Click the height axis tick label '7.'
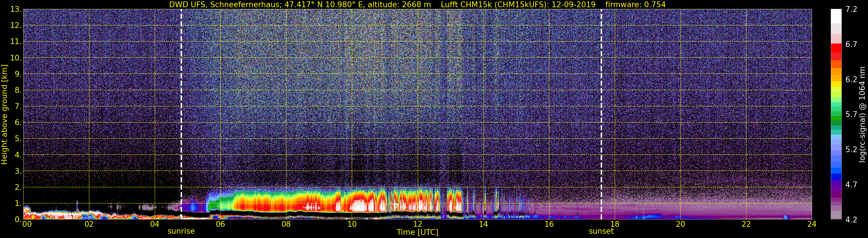This screenshot has width=868, height=238. pyautogui.click(x=18, y=106)
